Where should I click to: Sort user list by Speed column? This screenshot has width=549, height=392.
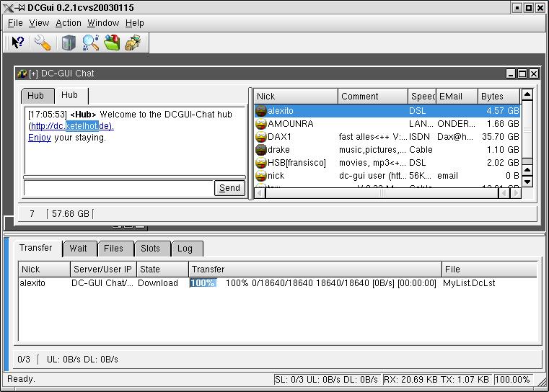pyautogui.click(x=422, y=97)
